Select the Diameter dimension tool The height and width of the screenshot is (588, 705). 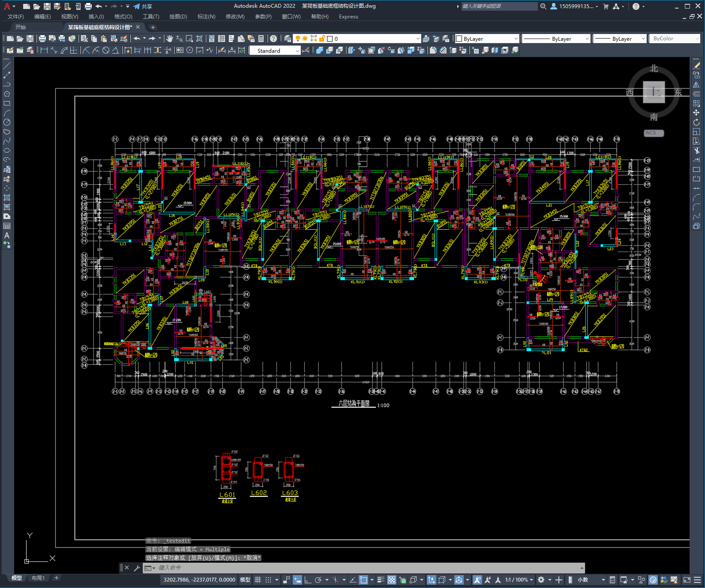[x=106, y=50]
